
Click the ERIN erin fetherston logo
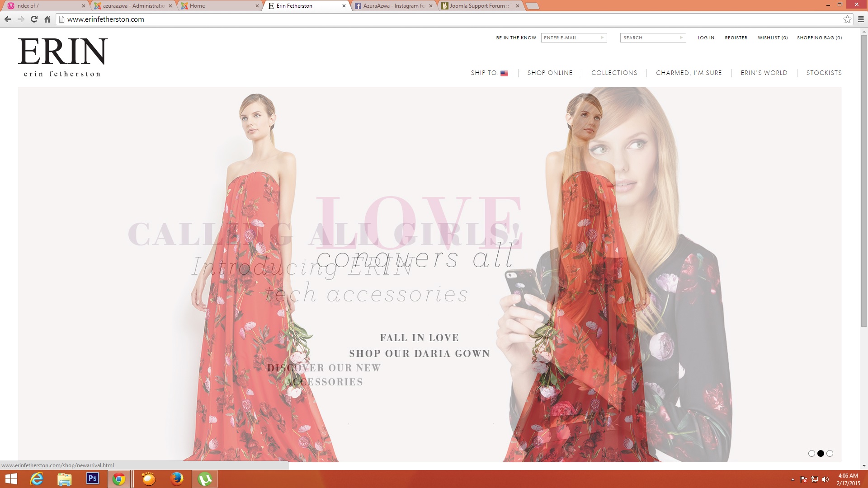pyautogui.click(x=63, y=57)
